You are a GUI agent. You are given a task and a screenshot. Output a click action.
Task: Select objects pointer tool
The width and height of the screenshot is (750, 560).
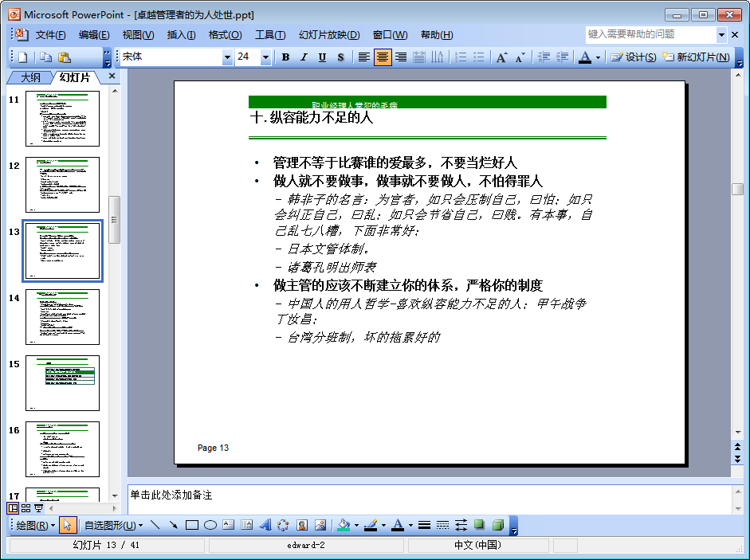[x=67, y=525]
